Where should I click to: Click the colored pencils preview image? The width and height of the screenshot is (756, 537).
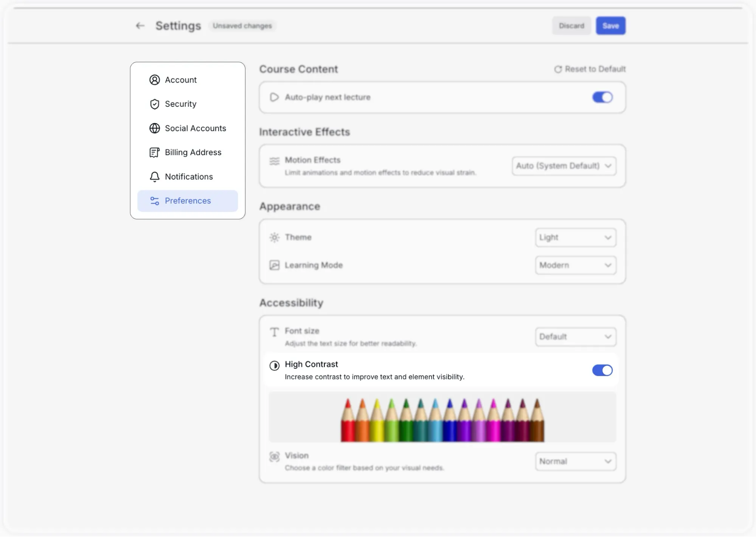[x=442, y=417]
